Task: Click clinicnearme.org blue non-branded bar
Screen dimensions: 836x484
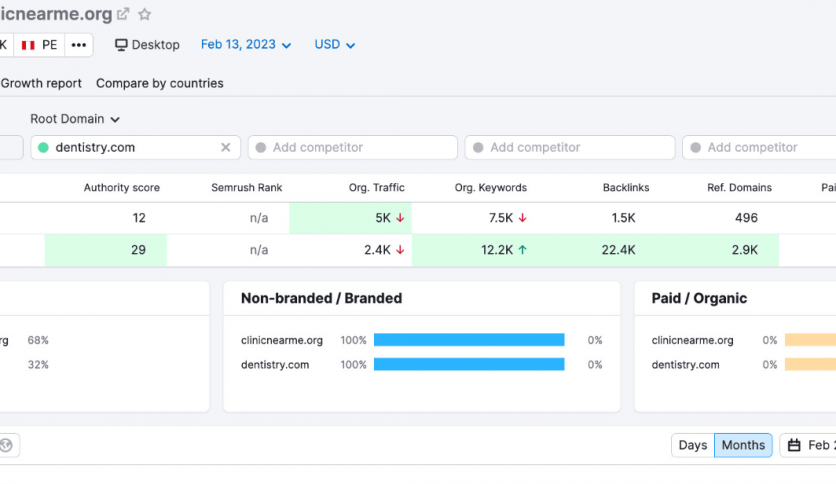Action: pyautogui.click(x=469, y=340)
